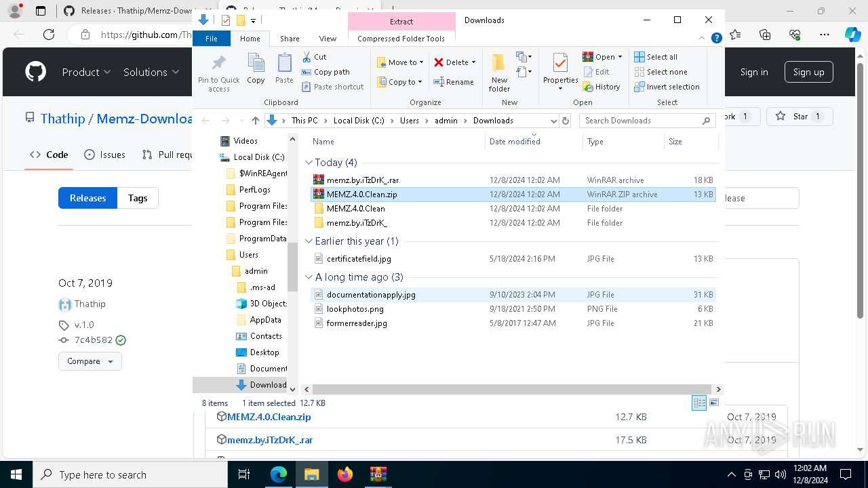Click Paste shortcut in Clipboard group
The width and height of the screenshot is (868, 488).
(x=333, y=87)
